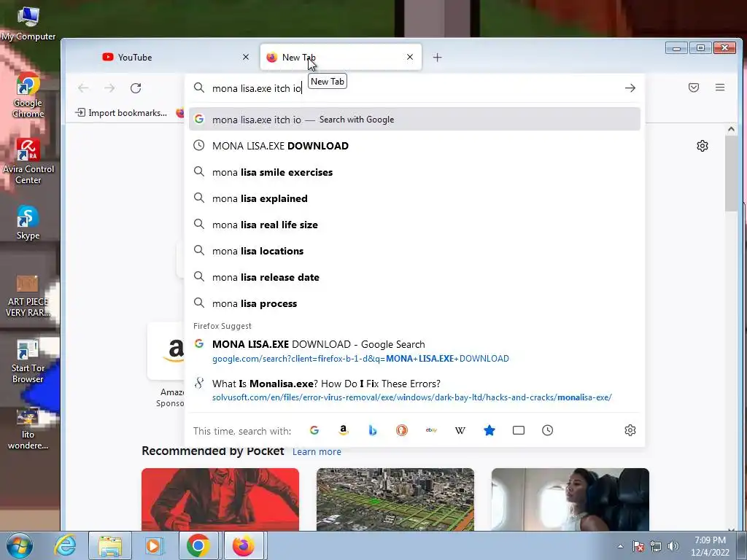Open the volume speaker tray icon
The height and width of the screenshot is (560, 747).
pos(673,546)
